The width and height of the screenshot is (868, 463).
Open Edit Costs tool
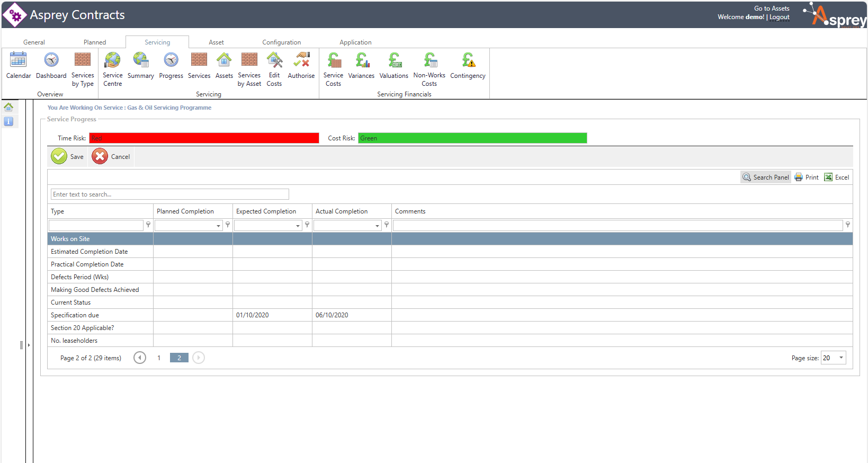[274, 60]
